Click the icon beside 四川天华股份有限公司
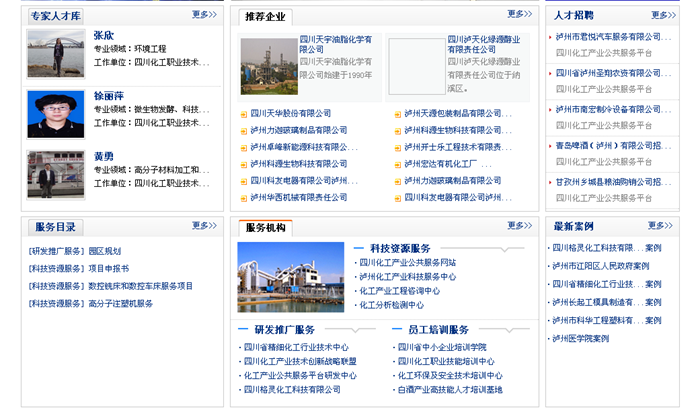The image size is (700, 412). pos(243,113)
